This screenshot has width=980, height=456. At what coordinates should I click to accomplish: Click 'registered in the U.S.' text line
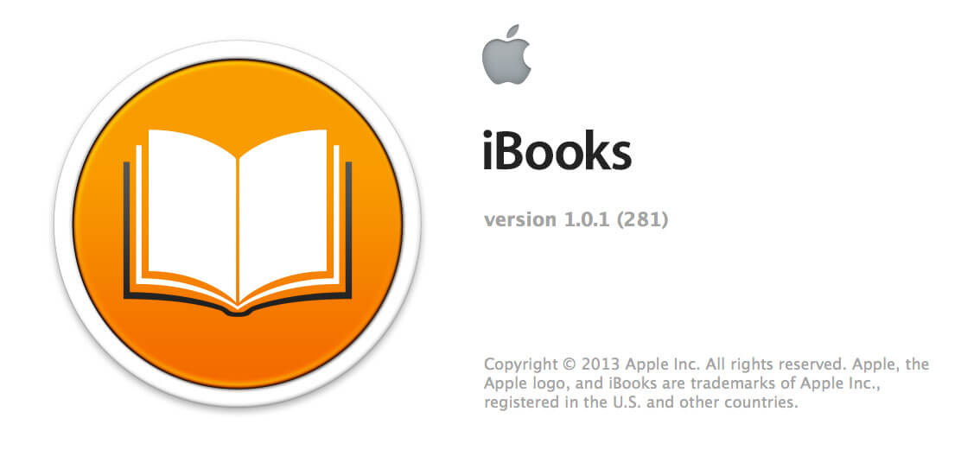562,402
